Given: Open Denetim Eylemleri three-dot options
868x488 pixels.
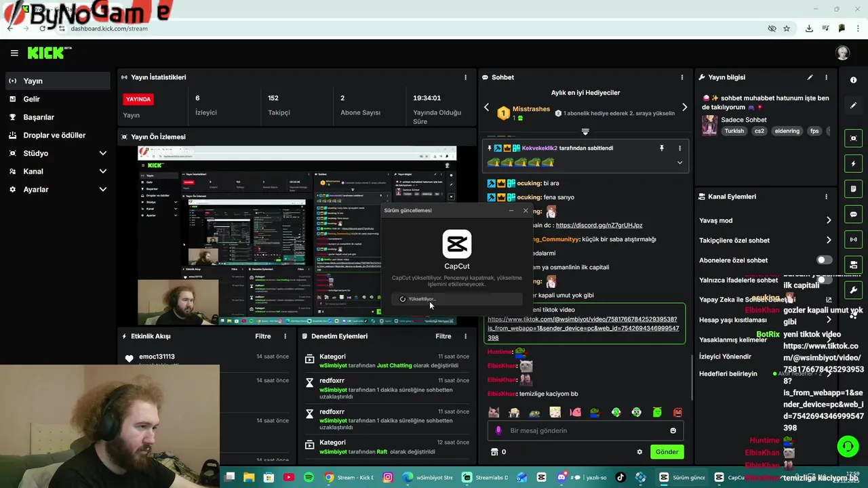Looking at the screenshot, I should (465, 336).
